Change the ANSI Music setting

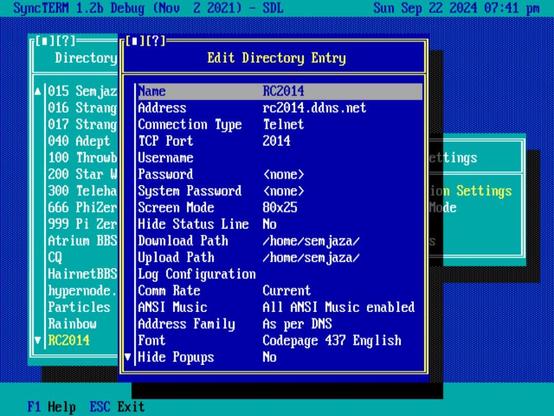(280, 307)
